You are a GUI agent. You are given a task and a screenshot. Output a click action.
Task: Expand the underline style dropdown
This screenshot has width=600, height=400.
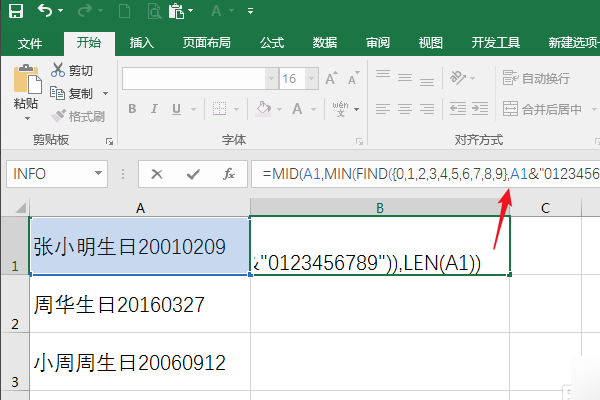193,109
